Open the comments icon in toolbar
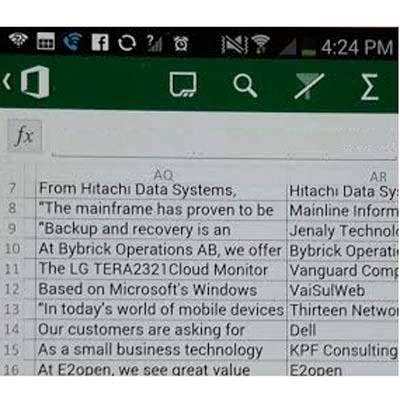The height and width of the screenshot is (400, 400). [183, 85]
